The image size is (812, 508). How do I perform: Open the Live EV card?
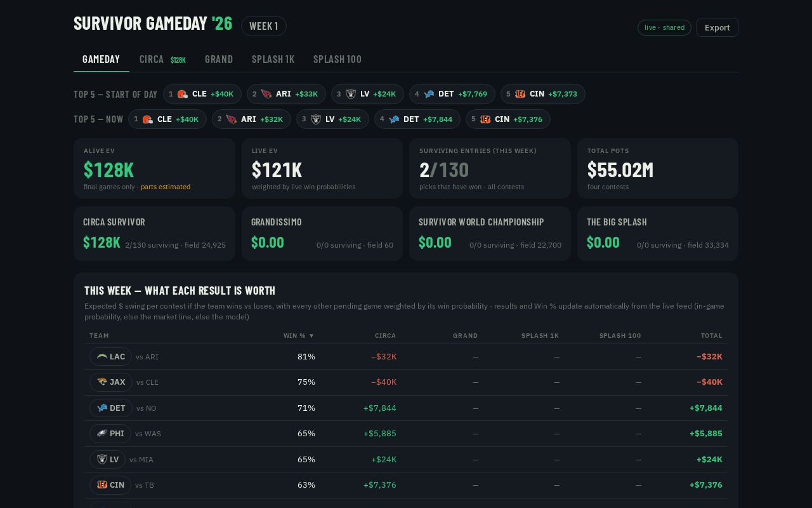(x=322, y=168)
